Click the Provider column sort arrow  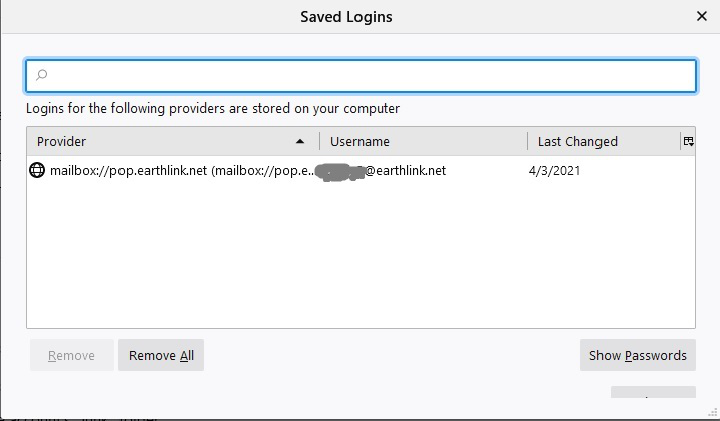tap(300, 142)
